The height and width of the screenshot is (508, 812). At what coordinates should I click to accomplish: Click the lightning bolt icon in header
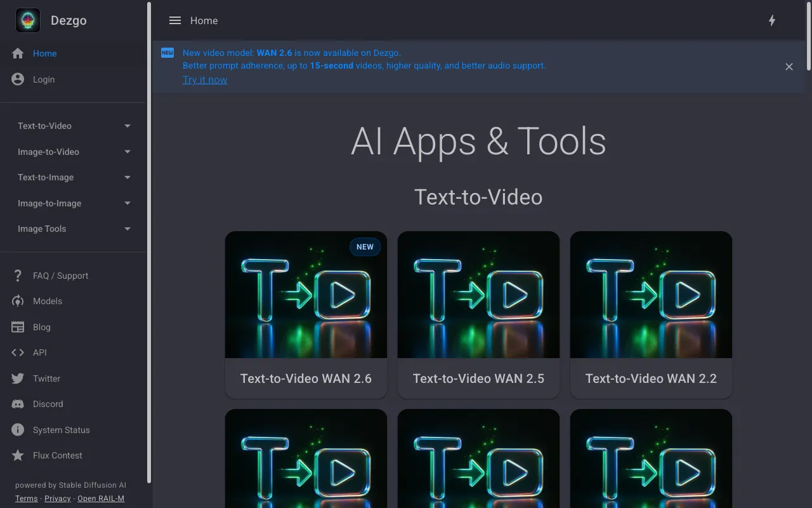coord(772,20)
